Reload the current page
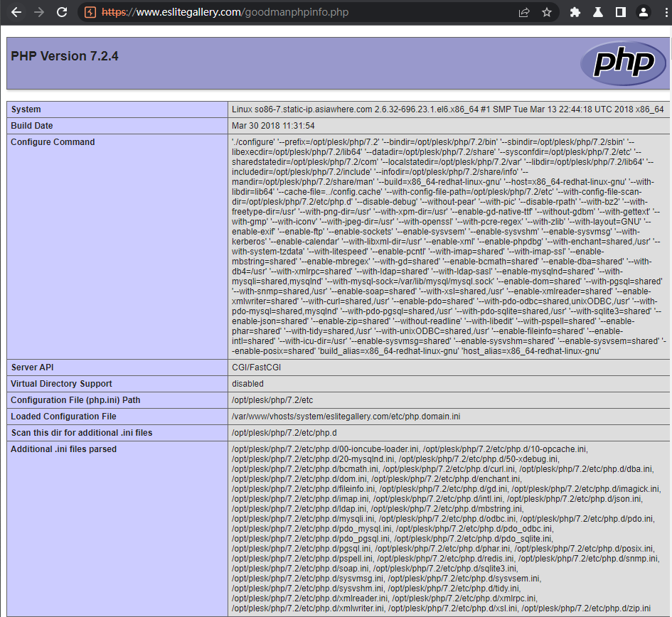This screenshot has height=617, width=672. [62, 12]
